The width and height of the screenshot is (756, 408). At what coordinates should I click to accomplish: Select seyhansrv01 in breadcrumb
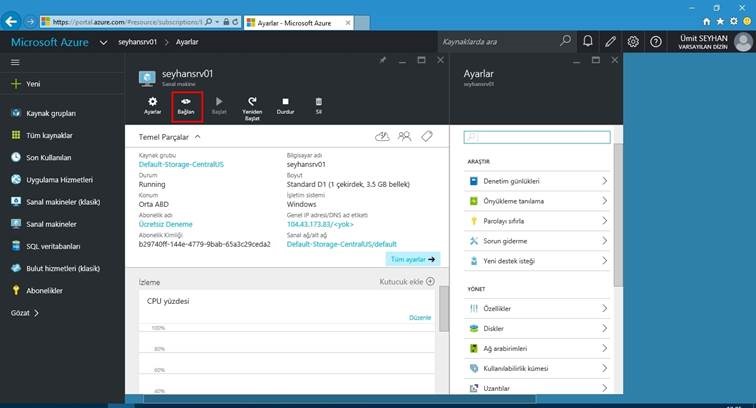point(137,42)
